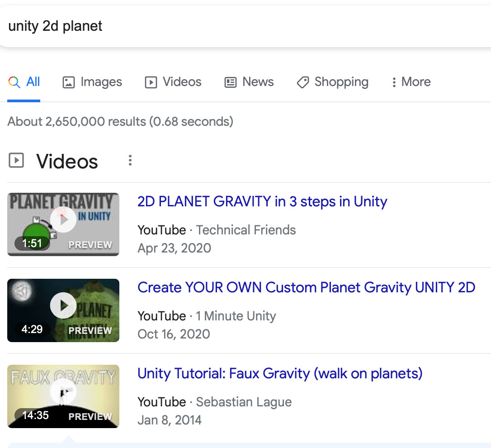Click the PLANET GRAVITY video thumbnail
Screen dimensions: 491x448
coord(63,224)
